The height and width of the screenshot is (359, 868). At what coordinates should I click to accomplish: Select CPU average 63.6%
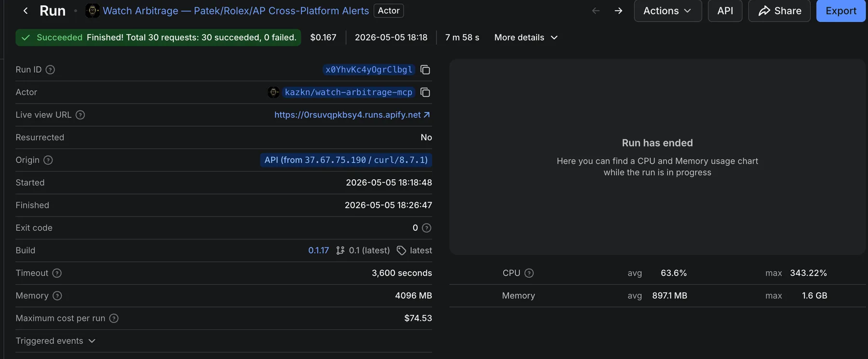click(674, 273)
